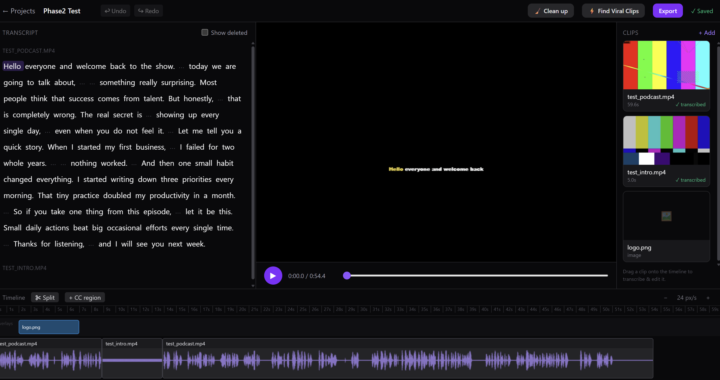
Task: Open Find Viral Clips
Action: click(x=613, y=11)
